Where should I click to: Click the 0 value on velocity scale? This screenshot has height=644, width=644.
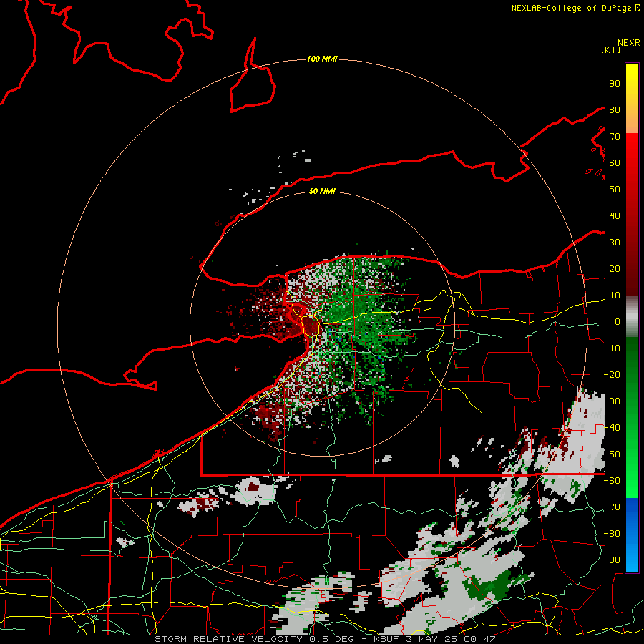618,322
